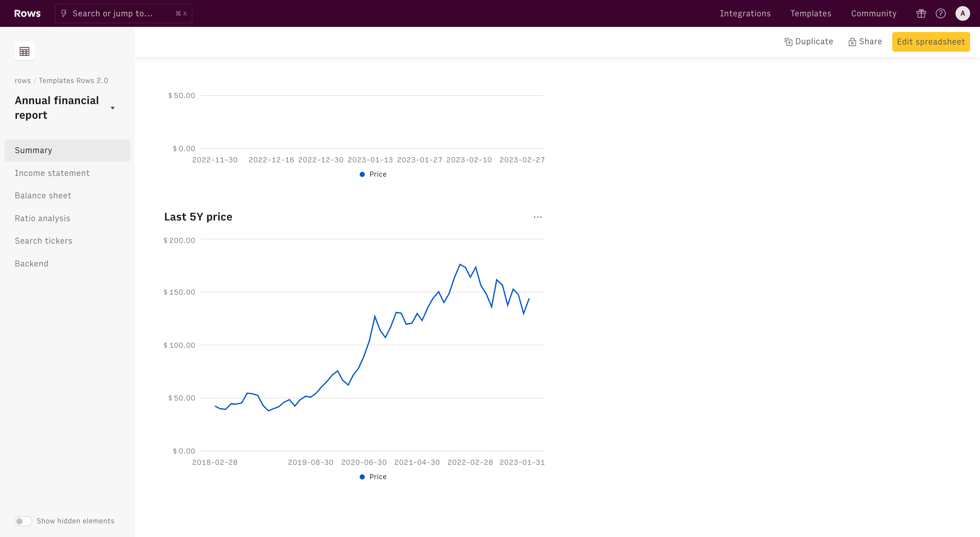
Task: Click the Edit spreadsheet button
Action: click(931, 42)
